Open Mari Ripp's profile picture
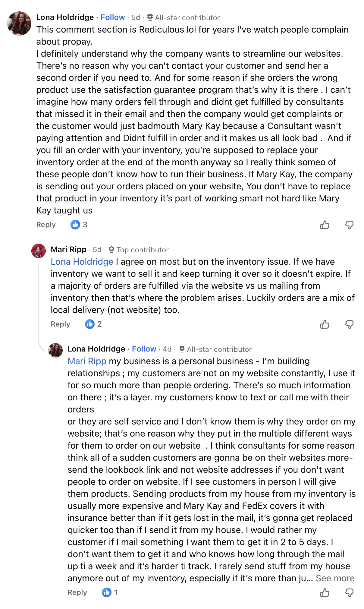 click(39, 251)
